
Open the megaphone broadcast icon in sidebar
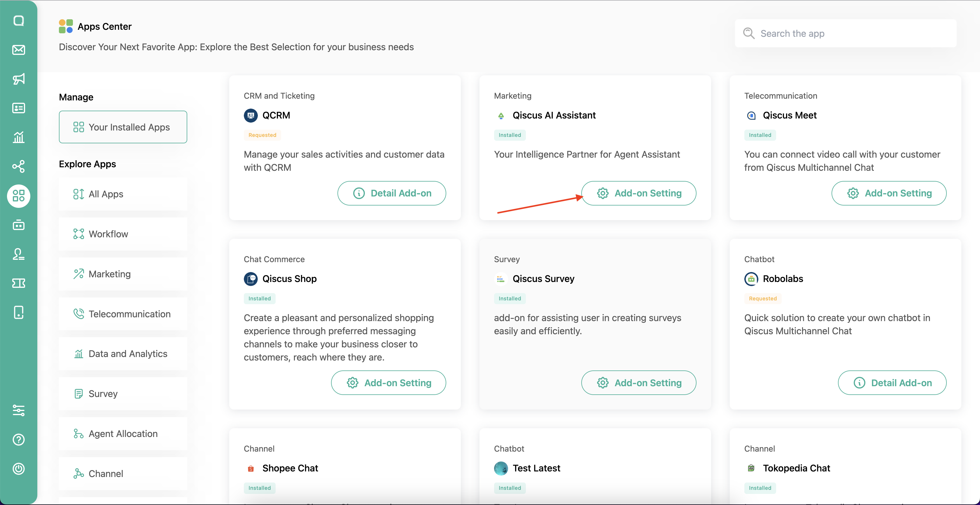pyautogui.click(x=19, y=79)
